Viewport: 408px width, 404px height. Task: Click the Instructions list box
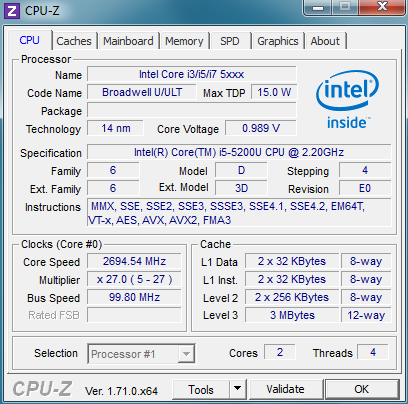[239, 213]
